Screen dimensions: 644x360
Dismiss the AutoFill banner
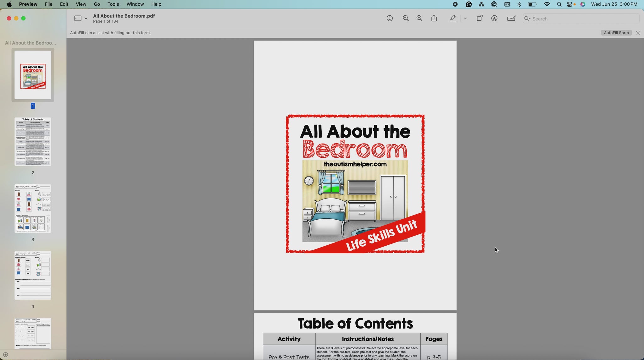tap(638, 33)
